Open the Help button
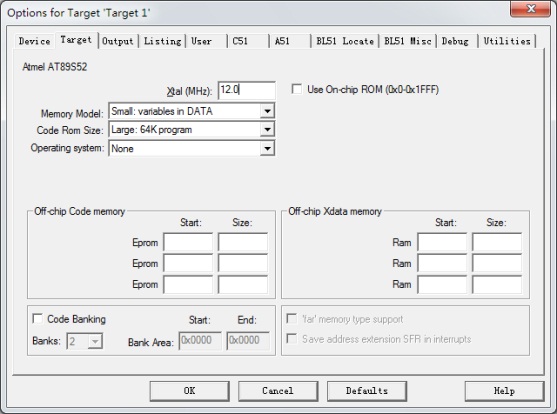The image size is (557, 414). (504, 391)
